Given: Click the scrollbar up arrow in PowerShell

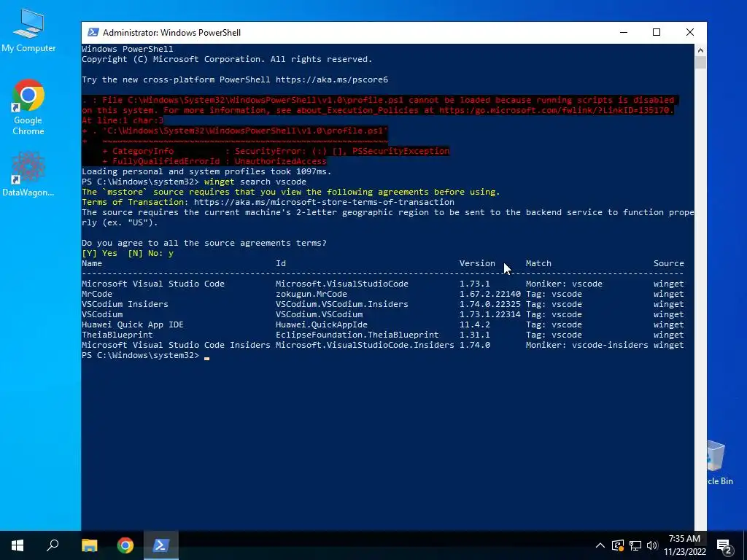Looking at the screenshot, I should tap(700, 50).
